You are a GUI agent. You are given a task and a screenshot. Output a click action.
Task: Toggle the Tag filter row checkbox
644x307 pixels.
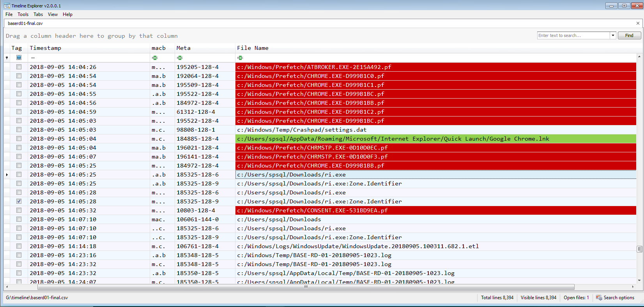(19, 58)
